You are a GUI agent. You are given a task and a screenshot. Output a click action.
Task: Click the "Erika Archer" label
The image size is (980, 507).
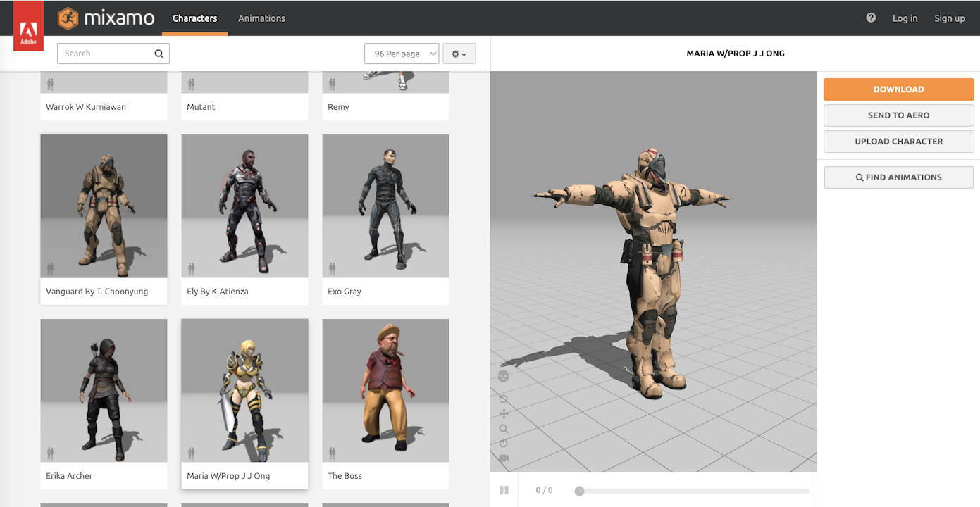(x=69, y=476)
